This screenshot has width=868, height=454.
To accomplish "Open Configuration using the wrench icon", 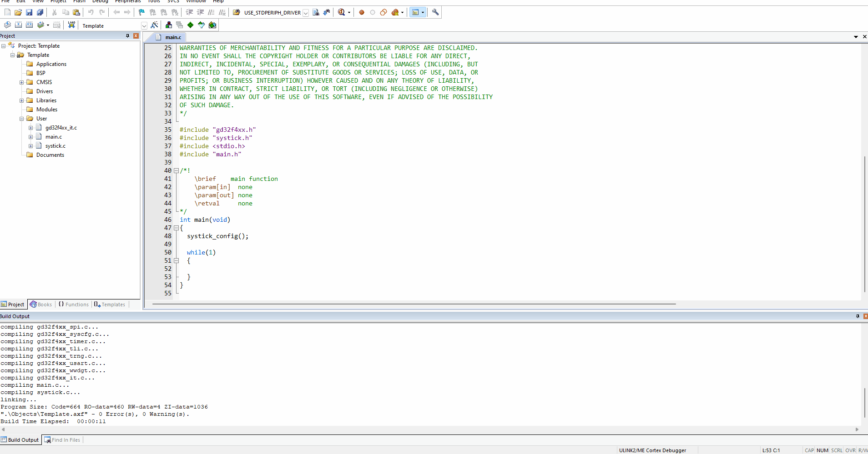I will (x=435, y=12).
